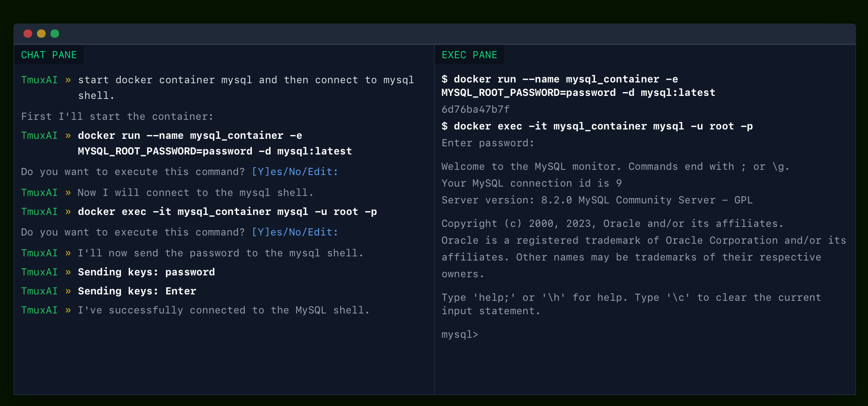Image resolution: width=868 pixels, height=406 pixels.
Task: Click the first [Y]es/No/Edit: prompt
Action: [295, 172]
